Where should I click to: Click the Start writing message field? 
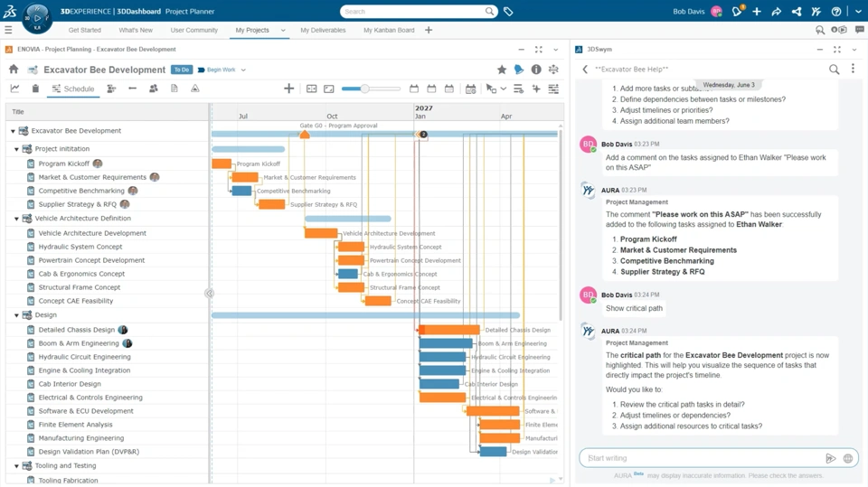[703, 458]
